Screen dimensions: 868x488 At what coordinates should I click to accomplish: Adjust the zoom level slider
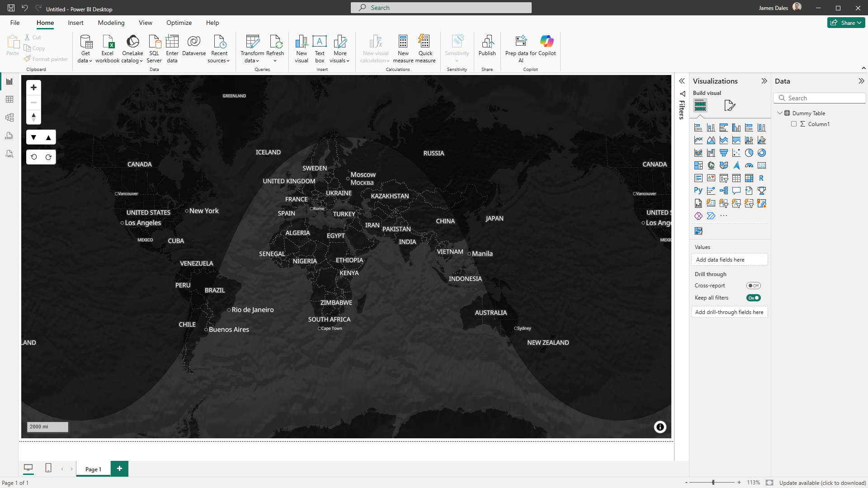[x=713, y=483]
